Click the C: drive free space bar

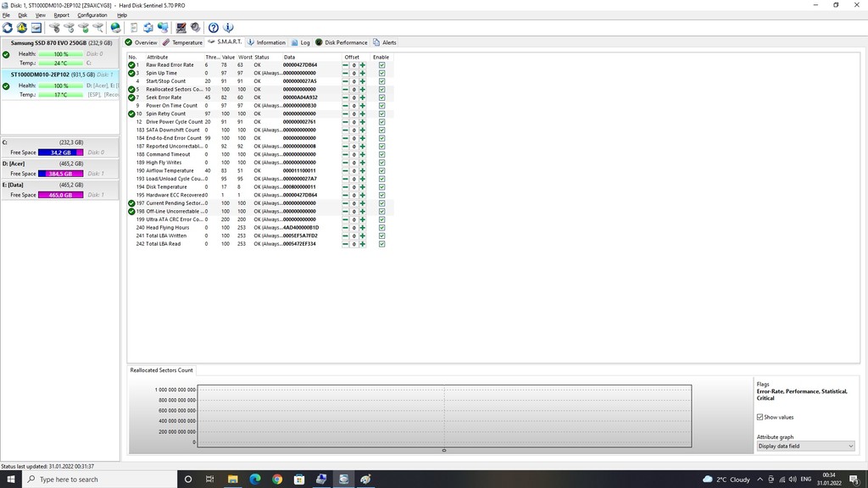(61, 152)
